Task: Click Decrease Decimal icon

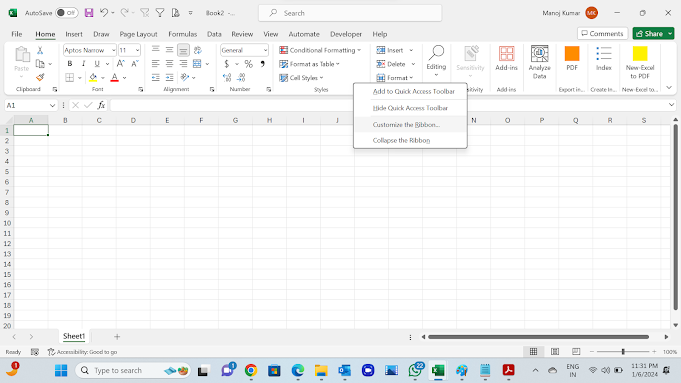Action: pos(241,78)
